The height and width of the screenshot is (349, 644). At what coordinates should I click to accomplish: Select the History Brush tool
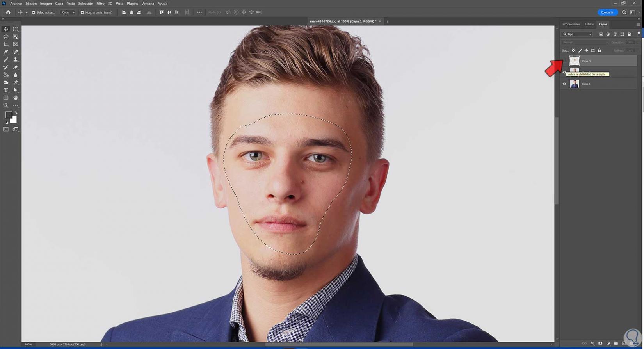pyautogui.click(x=6, y=67)
